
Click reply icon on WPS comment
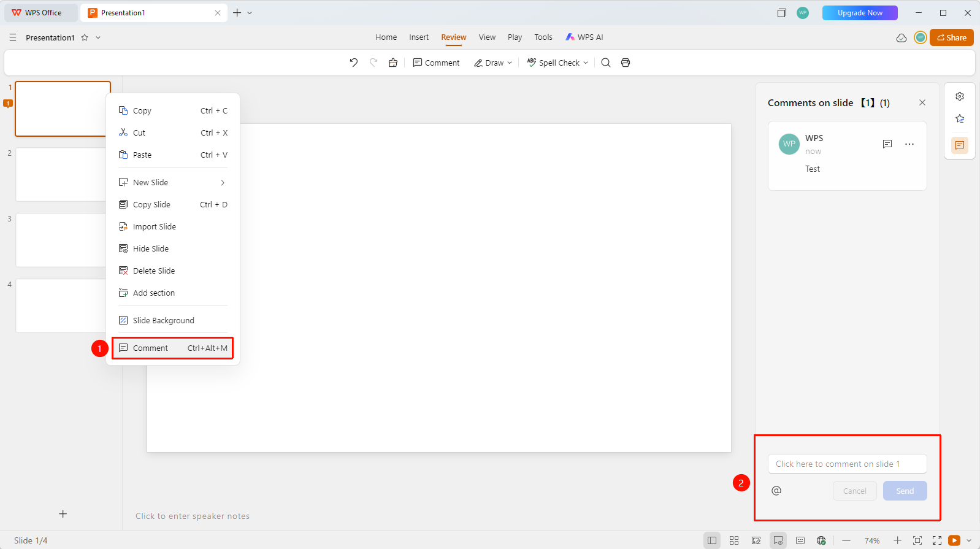887,144
